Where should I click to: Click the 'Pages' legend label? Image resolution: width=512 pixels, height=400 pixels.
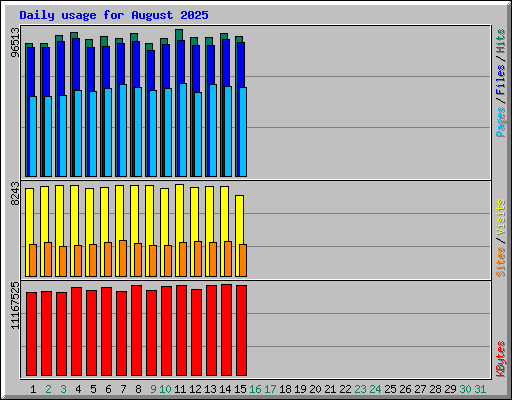(x=501, y=122)
